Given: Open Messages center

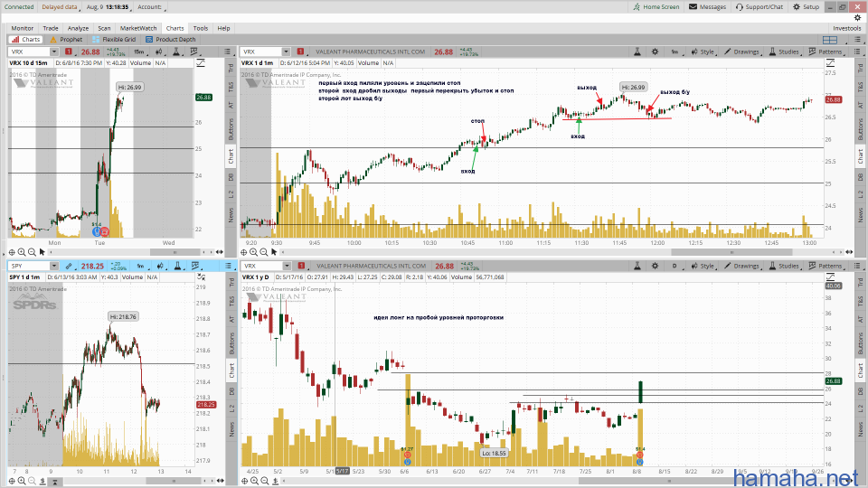Looking at the screenshot, I should tap(707, 6).
